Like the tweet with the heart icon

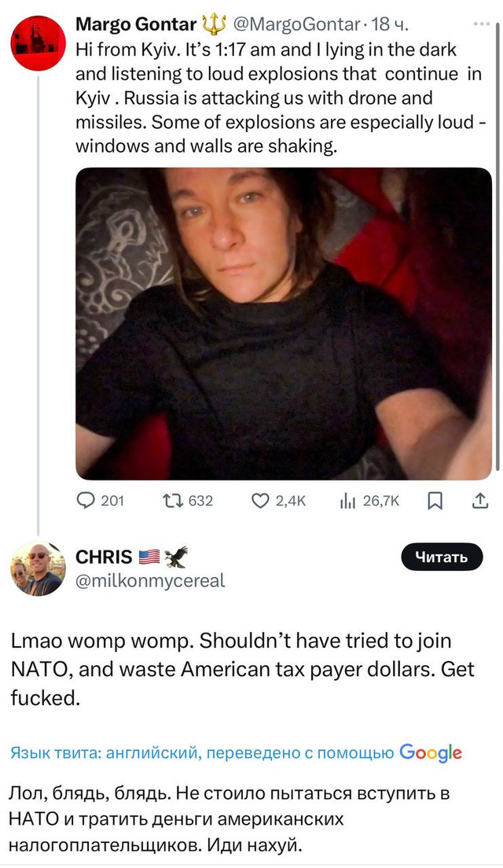coord(259,501)
